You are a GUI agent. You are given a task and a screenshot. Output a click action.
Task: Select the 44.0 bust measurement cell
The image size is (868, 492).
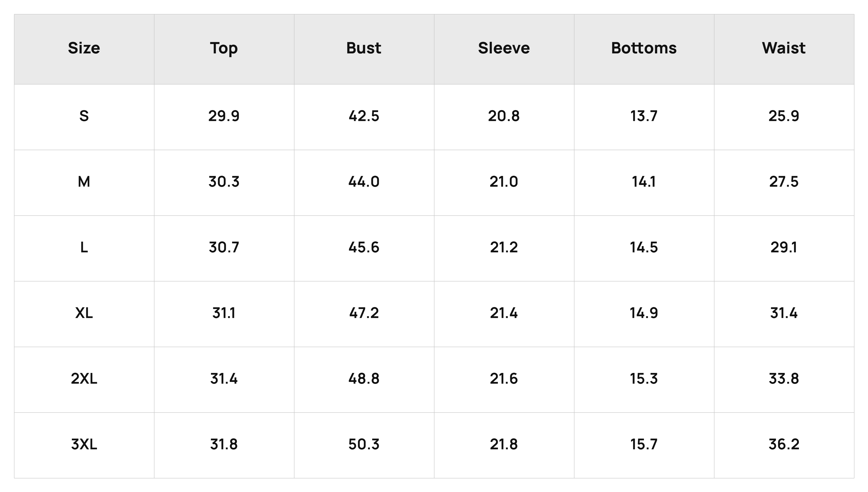coord(364,182)
